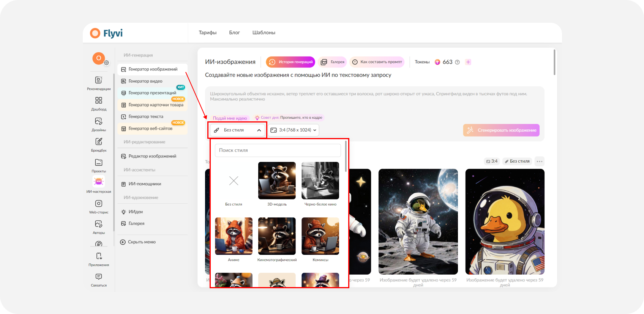The height and width of the screenshot is (314, 644).
Task: Click Сгенерировать изображение button
Action: 501,130
